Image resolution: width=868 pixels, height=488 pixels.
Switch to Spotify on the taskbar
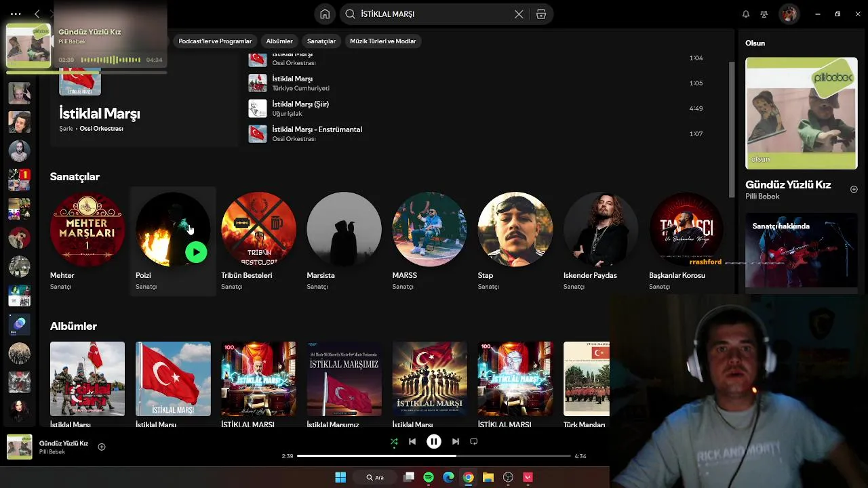[x=429, y=477]
